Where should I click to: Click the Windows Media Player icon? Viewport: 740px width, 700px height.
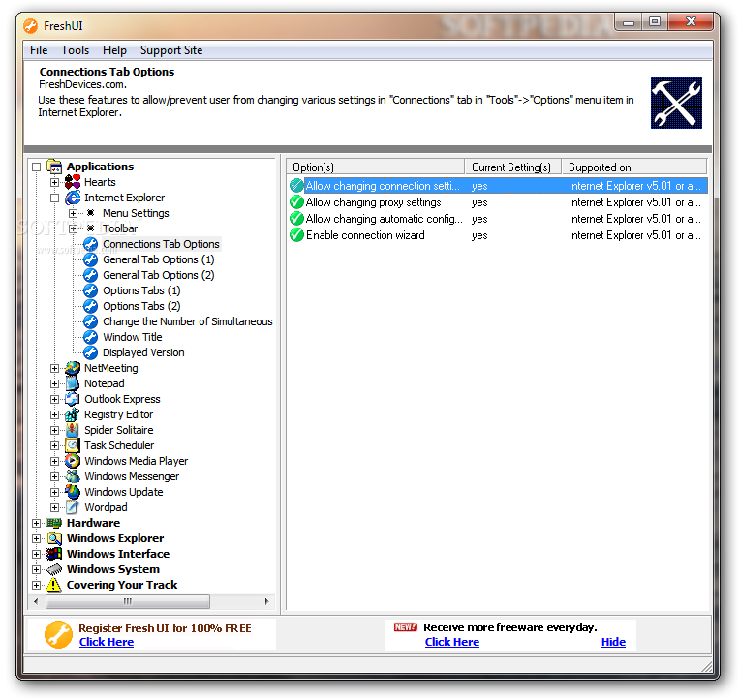pos(73,461)
